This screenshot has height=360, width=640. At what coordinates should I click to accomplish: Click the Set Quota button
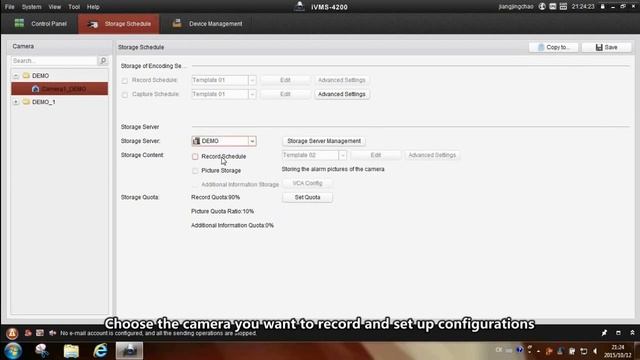[307, 197]
